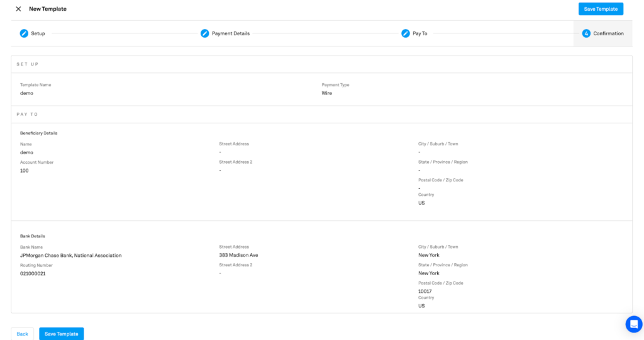Screen dimensions: 644x340
Task: Go to the Pay To step label
Action: click(x=419, y=33)
